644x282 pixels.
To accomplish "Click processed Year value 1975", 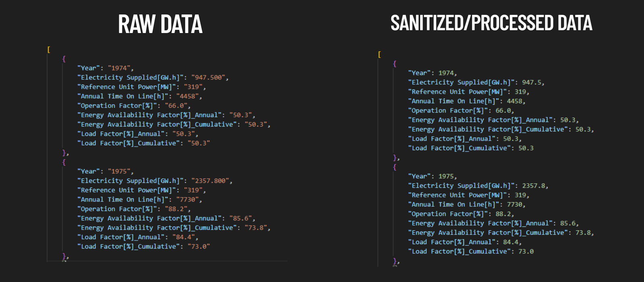I will [446, 176].
